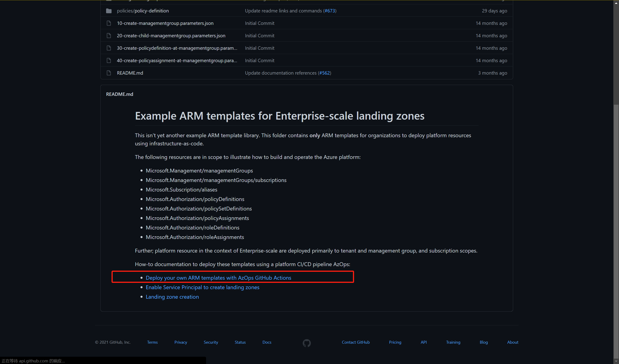Click the About link in the footer
619x364 pixels.
coord(513,342)
